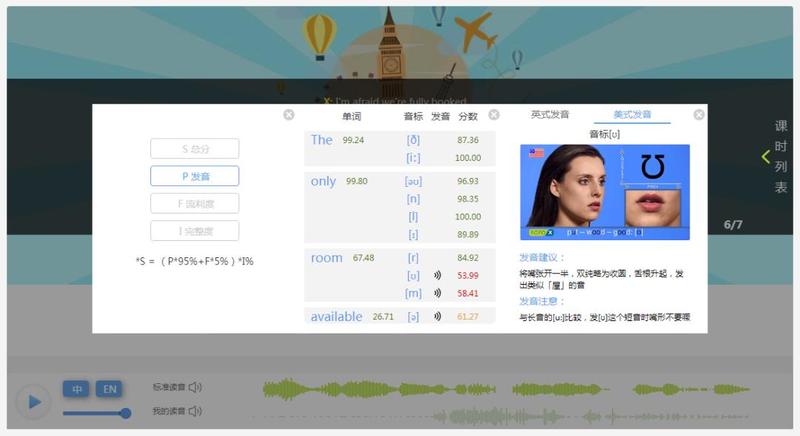Close the score category panel

289,115
